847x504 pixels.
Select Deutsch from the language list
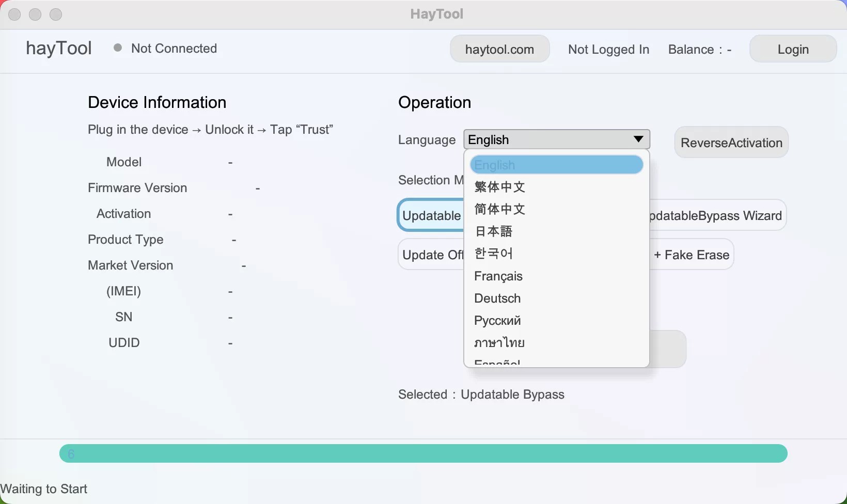click(x=497, y=298)
